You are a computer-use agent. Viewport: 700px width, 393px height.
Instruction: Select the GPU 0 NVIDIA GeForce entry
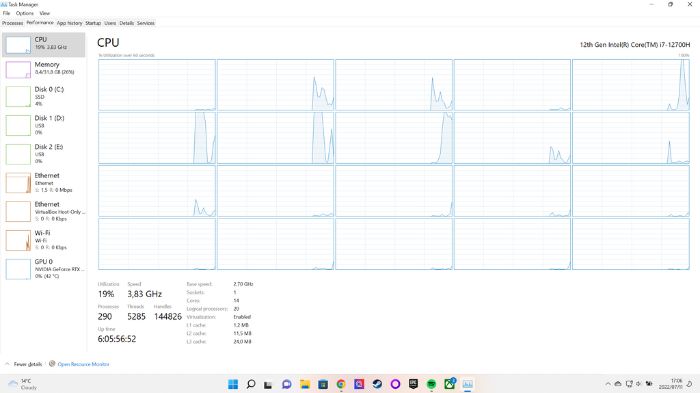coord(43,268)
